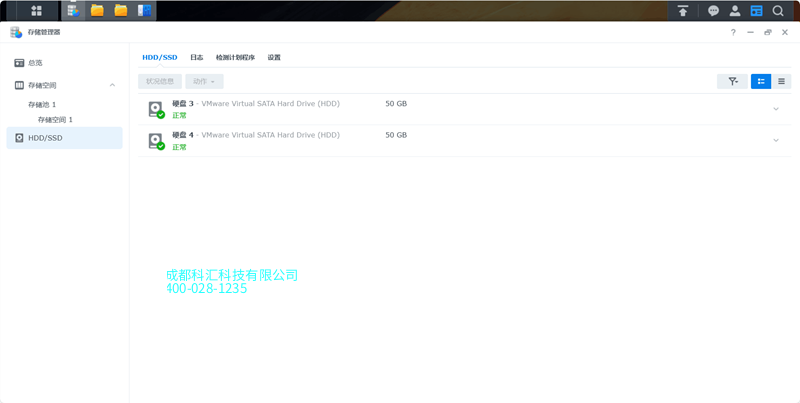Switch to compact list view
Screen dimensions: 800x403
tap(781, 81)
